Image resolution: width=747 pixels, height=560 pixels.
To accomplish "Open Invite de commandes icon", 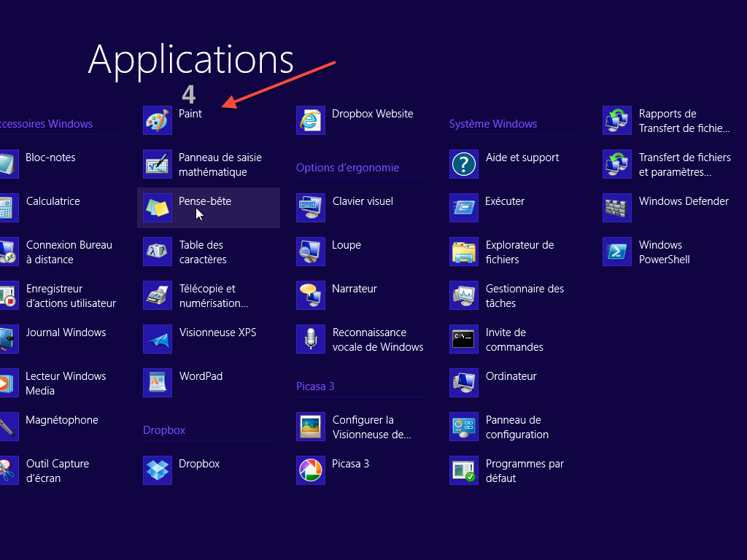I will [464, 339].
